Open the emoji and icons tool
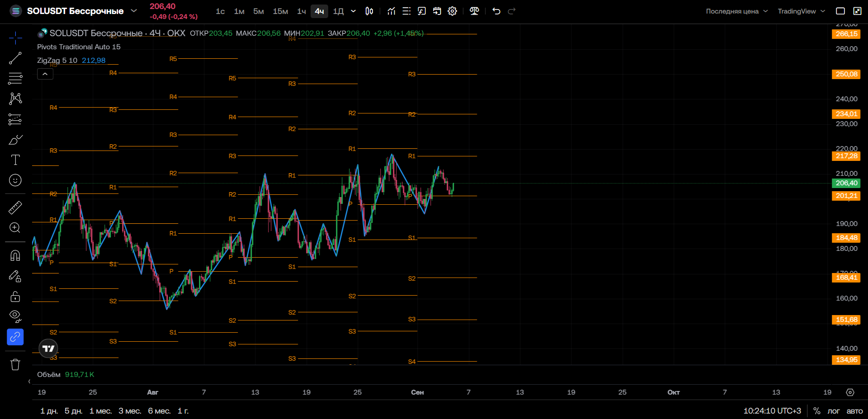Image resolution: width=868 pixels, height=419 pixels. 15,180
